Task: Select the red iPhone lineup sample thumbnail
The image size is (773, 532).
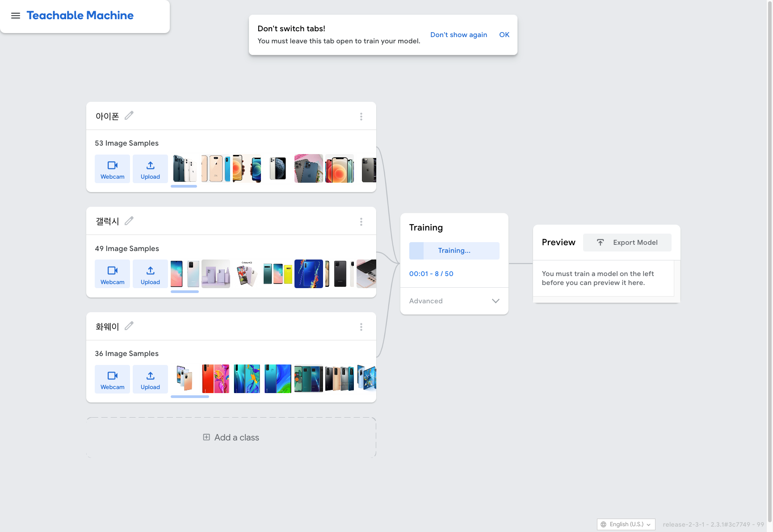Action: tap(340, 168)
